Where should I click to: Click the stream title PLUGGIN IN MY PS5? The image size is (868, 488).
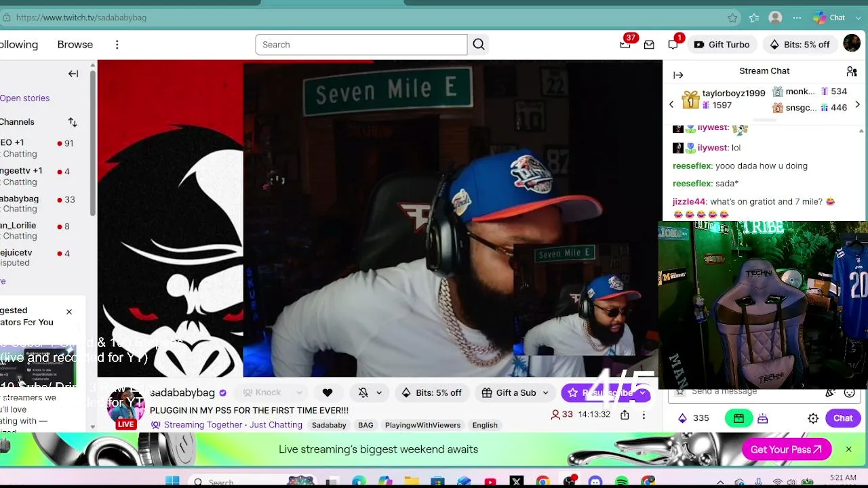pyautogui.click(x=249, y=411)
